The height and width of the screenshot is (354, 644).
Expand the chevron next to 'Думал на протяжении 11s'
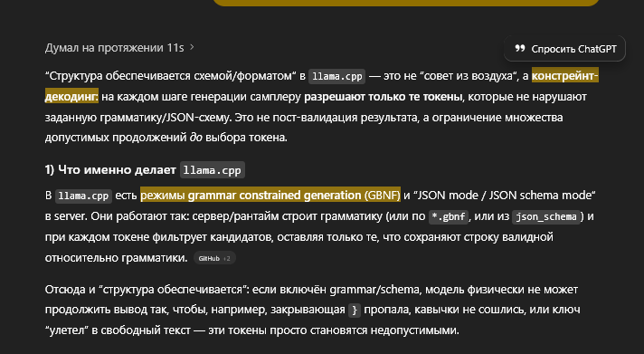click(x=192, y=48)
